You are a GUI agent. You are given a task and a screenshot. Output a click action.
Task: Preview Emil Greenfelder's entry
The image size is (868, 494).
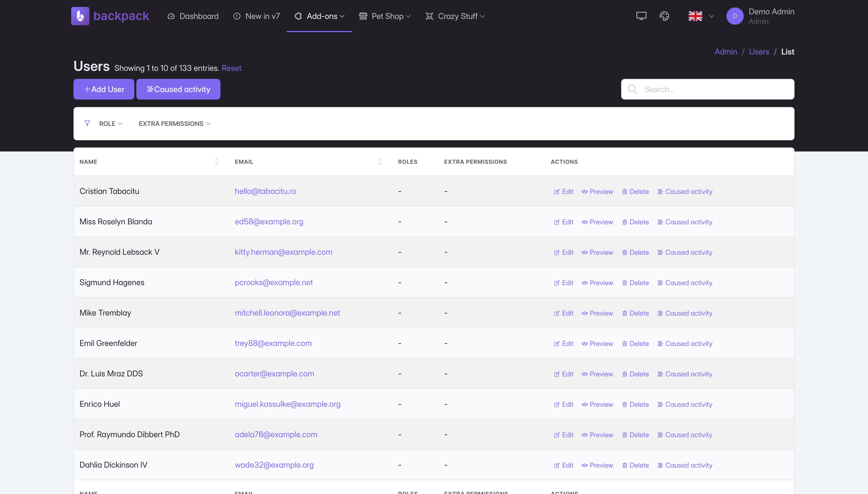point(597,344)
